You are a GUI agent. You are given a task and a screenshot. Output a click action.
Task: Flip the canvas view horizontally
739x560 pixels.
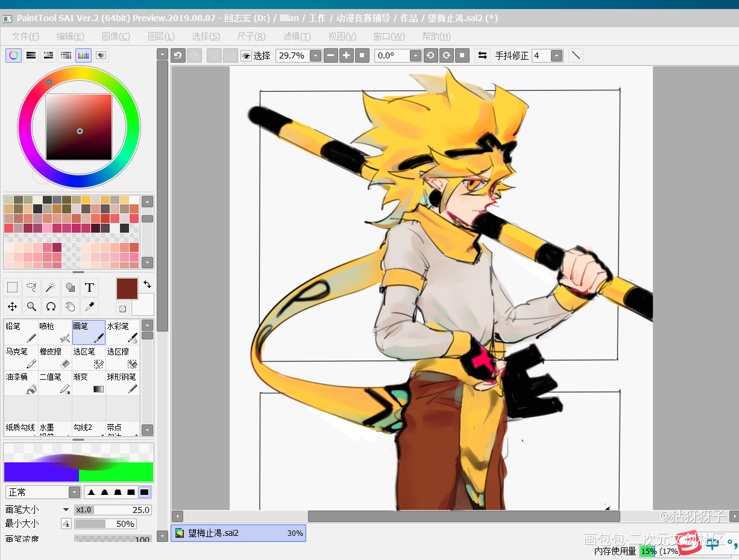click(x=482, y=55)
